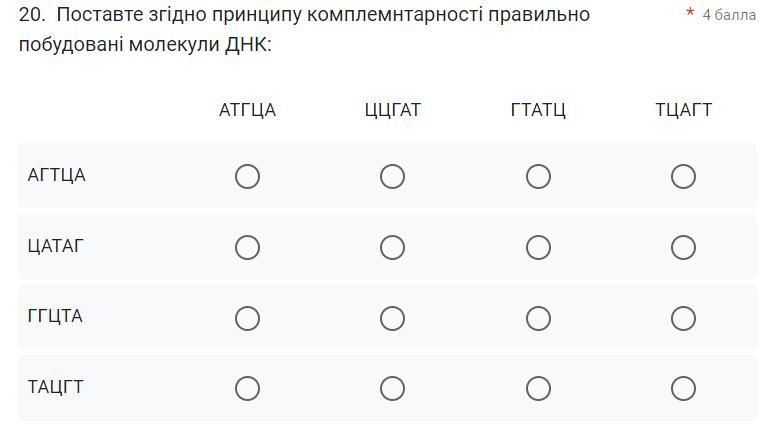The image size is (765, 445).
Task: Select АТГЦА for row ЦАТАГ
Action: (247, 247)
